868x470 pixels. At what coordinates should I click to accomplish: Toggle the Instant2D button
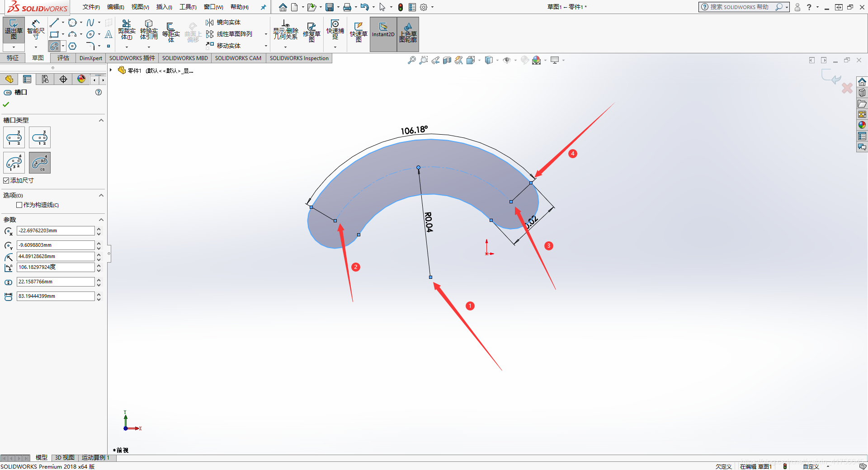pos(383,34)
